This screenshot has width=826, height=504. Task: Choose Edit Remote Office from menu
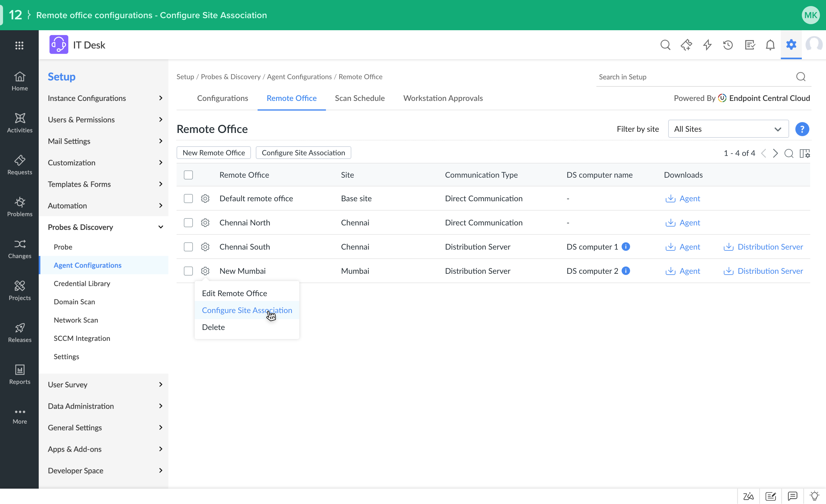click(247, 293)
